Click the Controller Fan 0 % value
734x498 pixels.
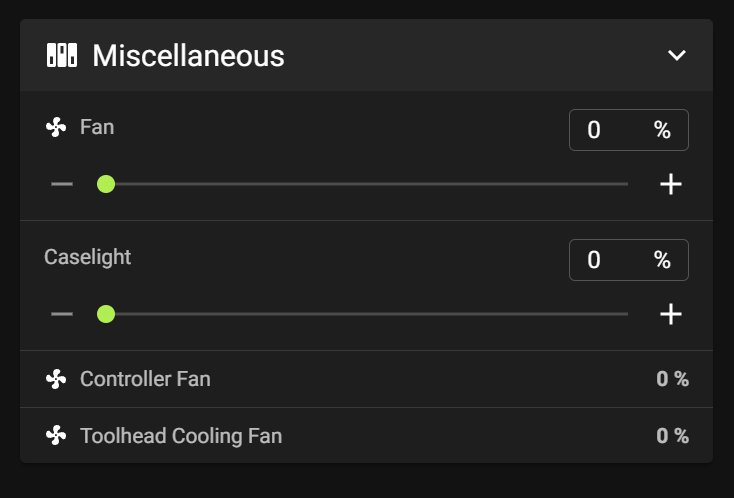click(672, 379)
